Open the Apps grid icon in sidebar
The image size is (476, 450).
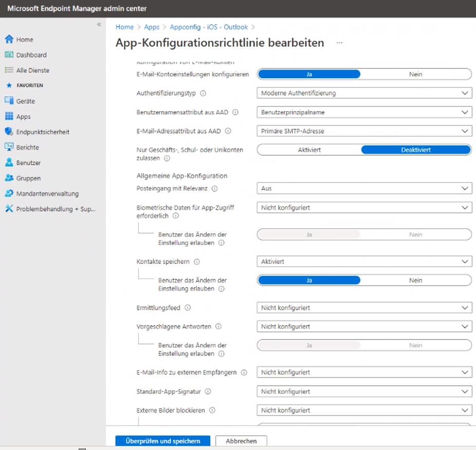9,117
